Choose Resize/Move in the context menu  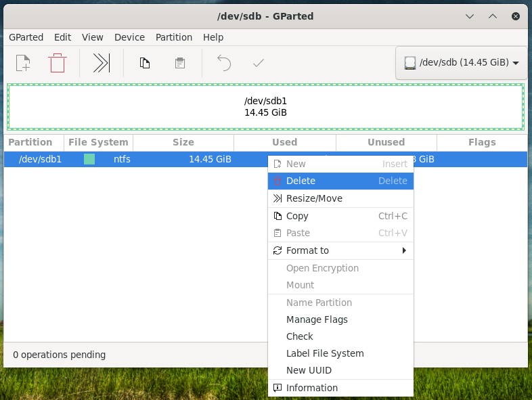340,198
